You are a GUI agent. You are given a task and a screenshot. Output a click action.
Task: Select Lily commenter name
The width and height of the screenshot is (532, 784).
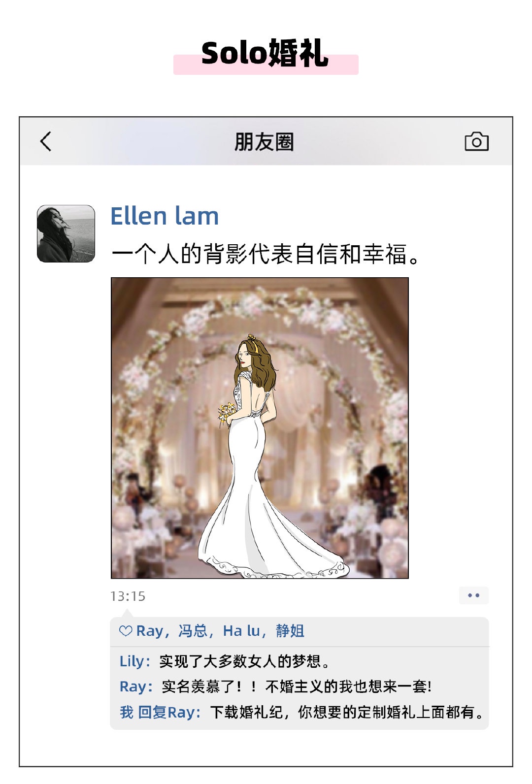coord(132,661)
